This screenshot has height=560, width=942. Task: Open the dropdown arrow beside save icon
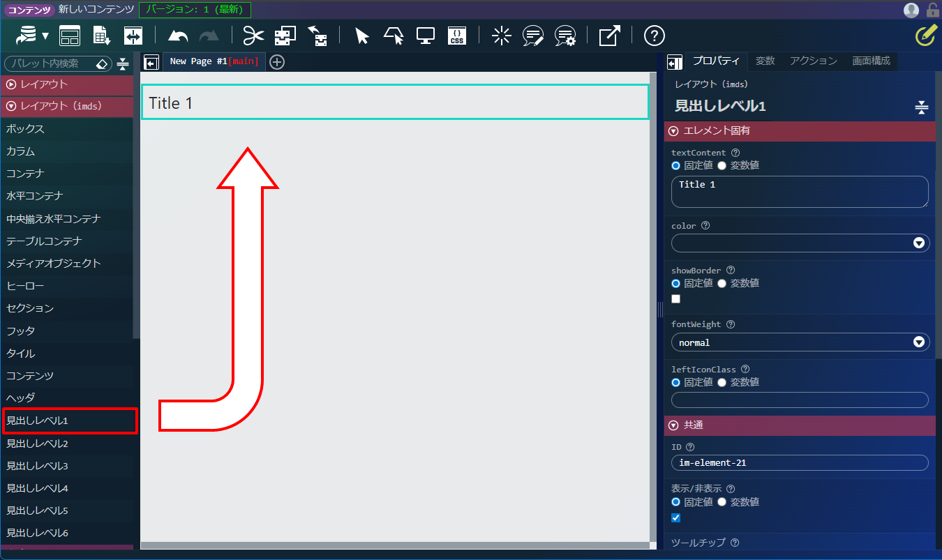point(45,36)
